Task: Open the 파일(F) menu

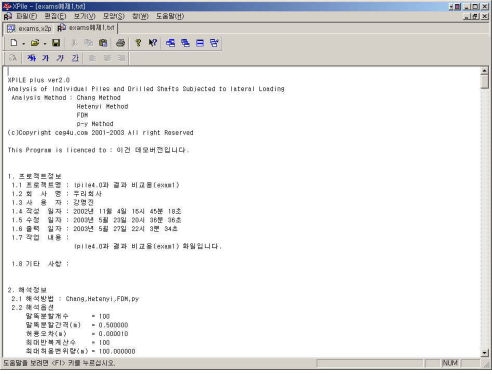Action: 27,16
